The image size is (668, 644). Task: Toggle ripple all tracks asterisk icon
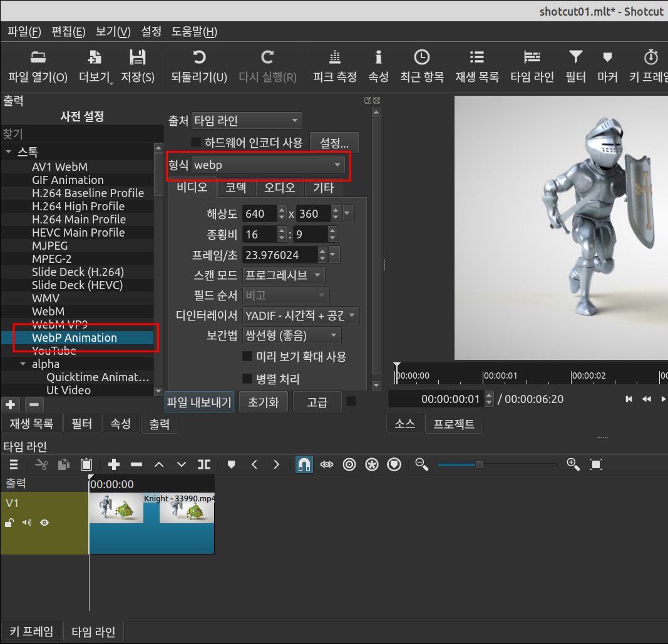(372, 464)
